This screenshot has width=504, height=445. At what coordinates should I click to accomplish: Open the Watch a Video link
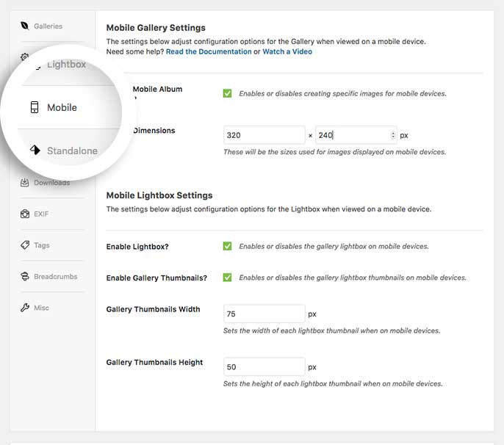(287, 51)
